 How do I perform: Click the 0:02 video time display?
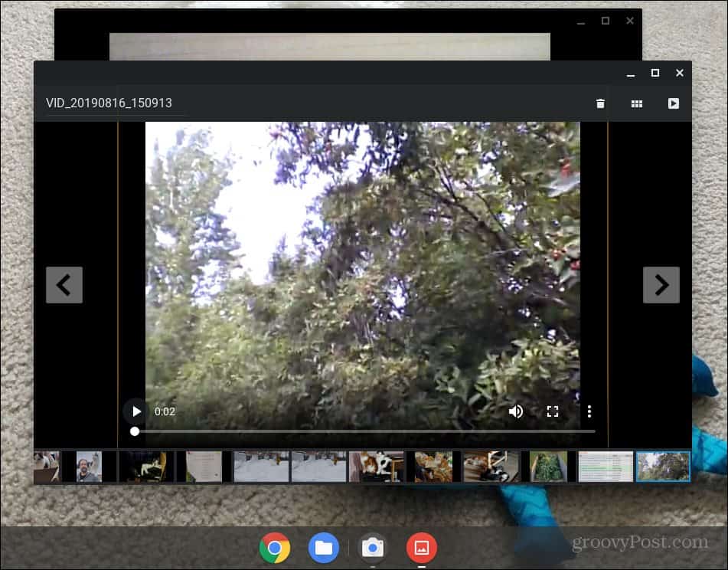(x=165, y=411)
